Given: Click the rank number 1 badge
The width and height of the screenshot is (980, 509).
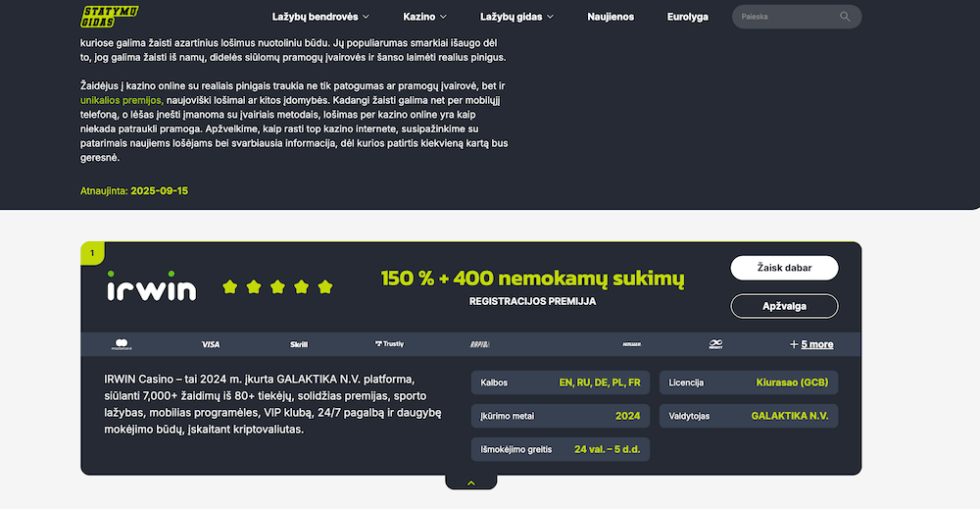Looking at the screenshot, I should click(x=92, y=253).
